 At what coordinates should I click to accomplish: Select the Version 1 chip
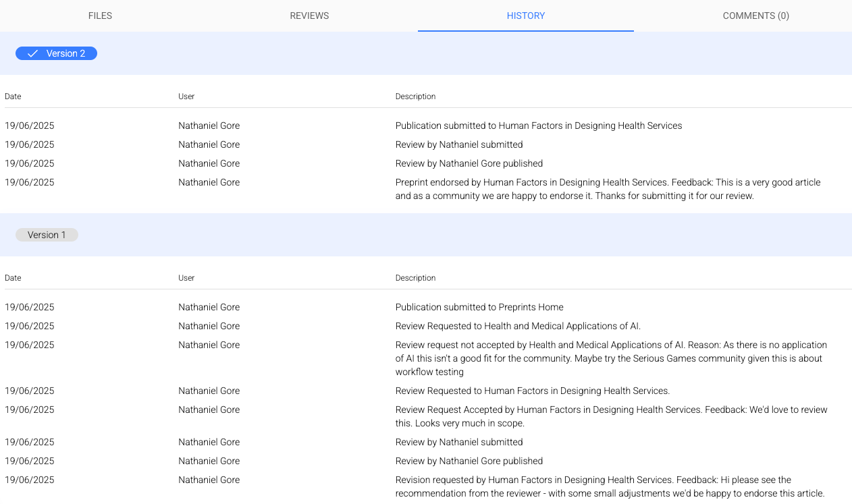click(x=47, y=235)
